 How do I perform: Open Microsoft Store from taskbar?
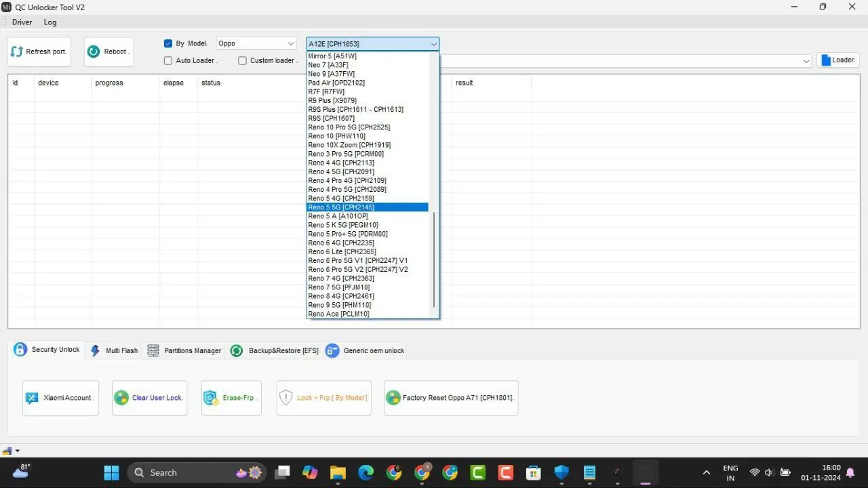click(533, 472)
